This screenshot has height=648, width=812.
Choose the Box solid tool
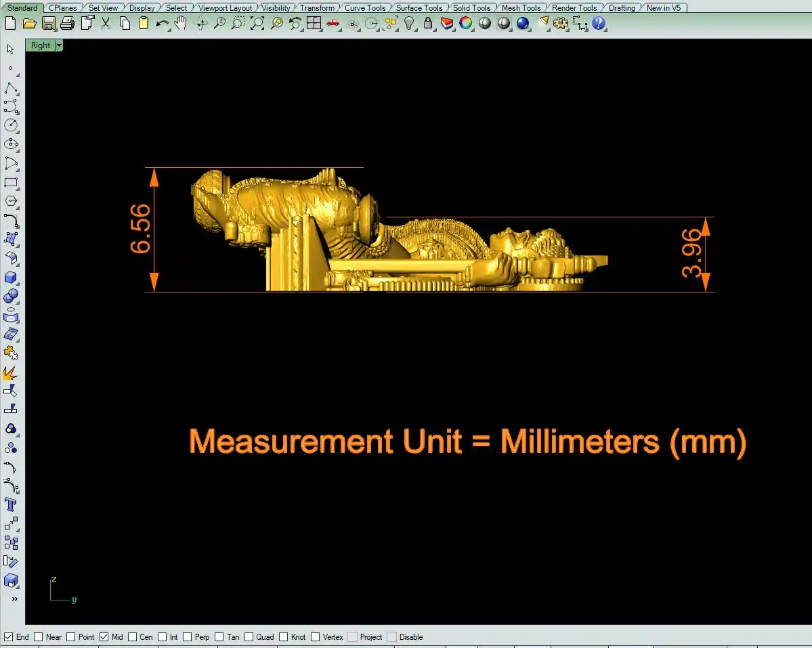[x=11, y=278]
